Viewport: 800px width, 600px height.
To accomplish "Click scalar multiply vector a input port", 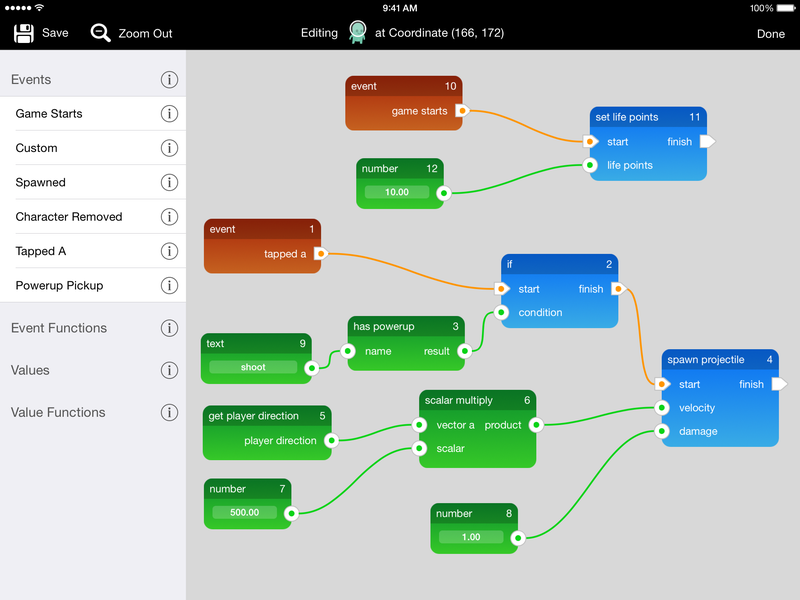I will tap(419, 424).
